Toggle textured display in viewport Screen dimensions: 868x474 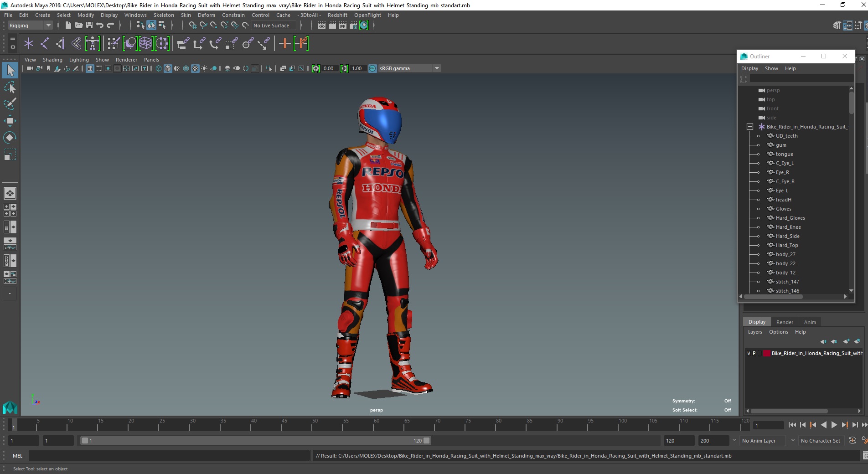[195, 68]
